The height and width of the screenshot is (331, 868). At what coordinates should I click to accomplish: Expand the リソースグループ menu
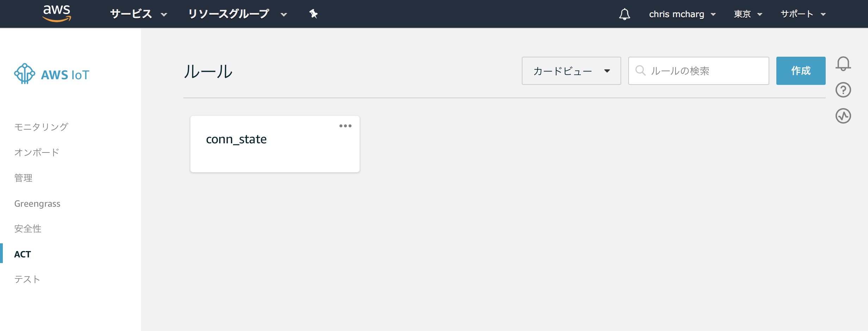point(237,14)
